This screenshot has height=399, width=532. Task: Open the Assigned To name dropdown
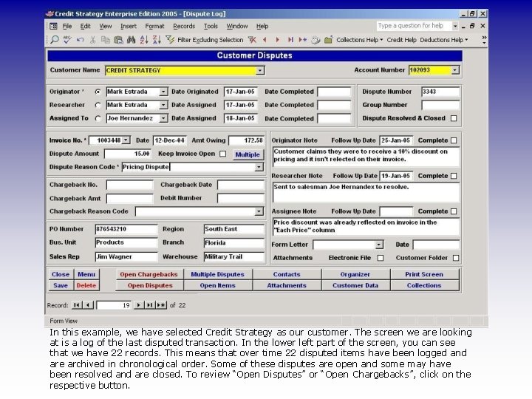[x=163, y=118]
